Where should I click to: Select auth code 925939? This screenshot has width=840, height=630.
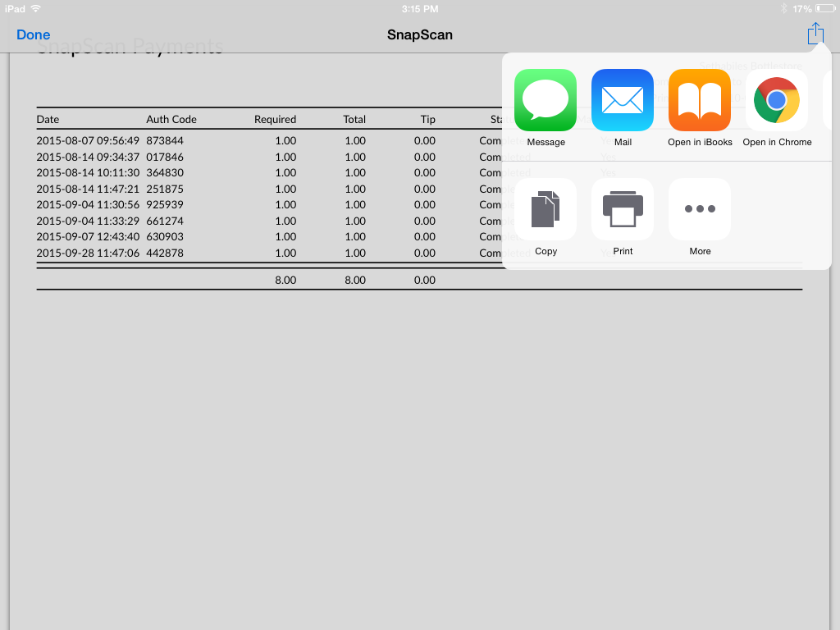[x=165, y=204]
